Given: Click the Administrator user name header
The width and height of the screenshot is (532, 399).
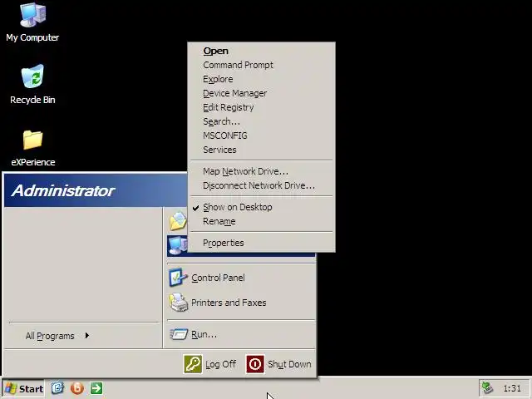Looking at the screenshot, I should click(63, 190).
